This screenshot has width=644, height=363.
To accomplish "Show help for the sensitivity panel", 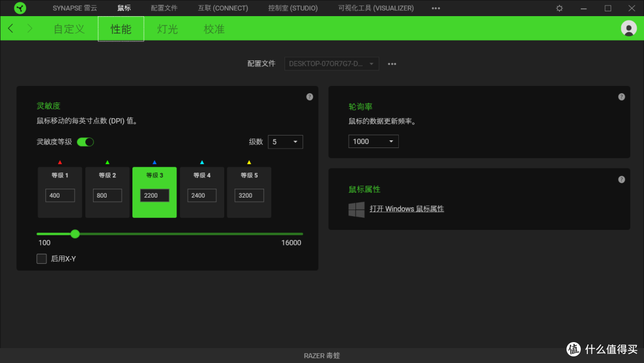I will coord(309,97).
